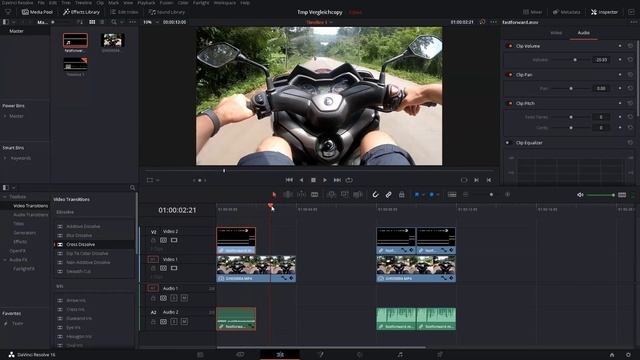Toggle the Position Lock icon
640x360 pixels.
coord(402,195)
